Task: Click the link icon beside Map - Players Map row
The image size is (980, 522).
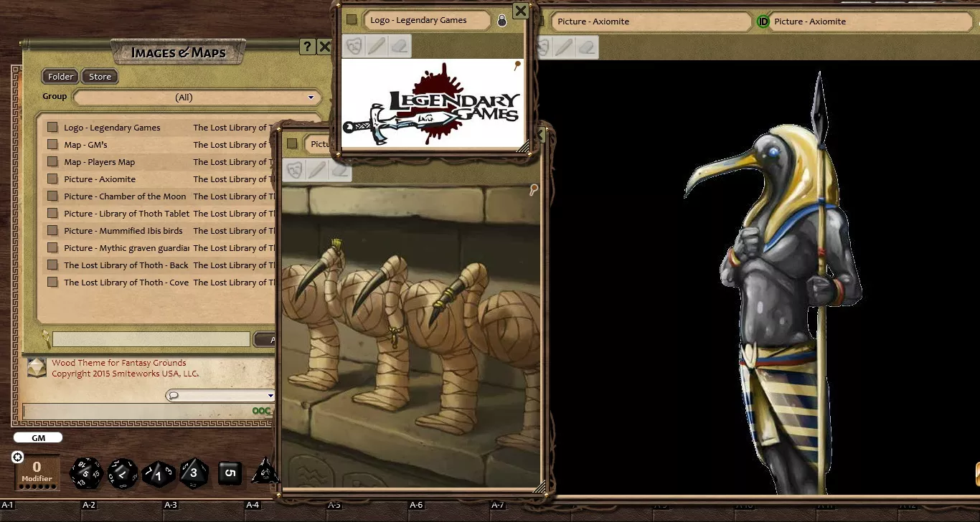Action: coord(52,162)
